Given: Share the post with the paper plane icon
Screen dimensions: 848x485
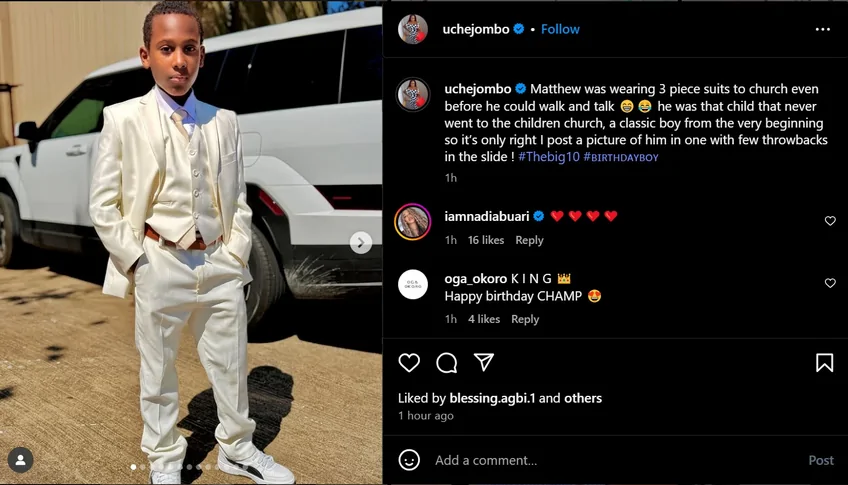Looking at the screenshot, I should [x=483, y=362].
